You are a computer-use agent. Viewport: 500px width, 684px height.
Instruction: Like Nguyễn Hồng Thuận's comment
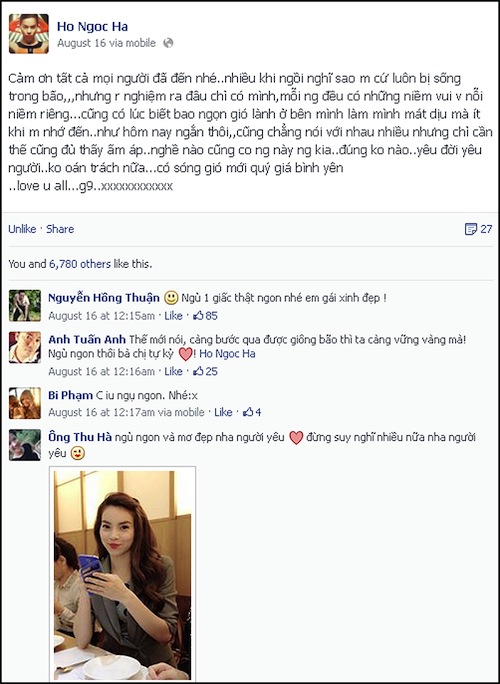[173, 315]
